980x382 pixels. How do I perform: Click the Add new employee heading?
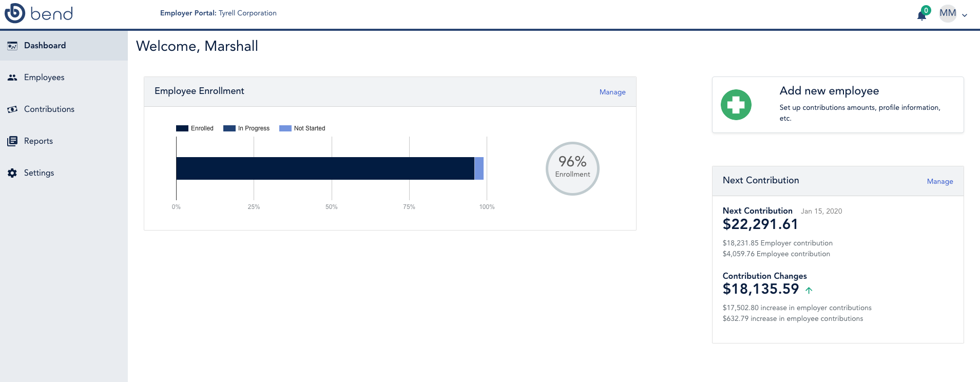tap(829, 91)
